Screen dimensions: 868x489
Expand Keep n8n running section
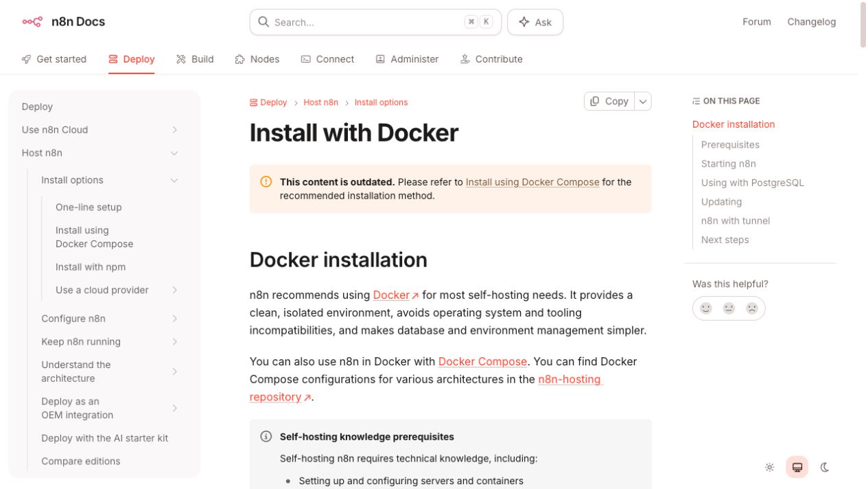tap(174, 341)
